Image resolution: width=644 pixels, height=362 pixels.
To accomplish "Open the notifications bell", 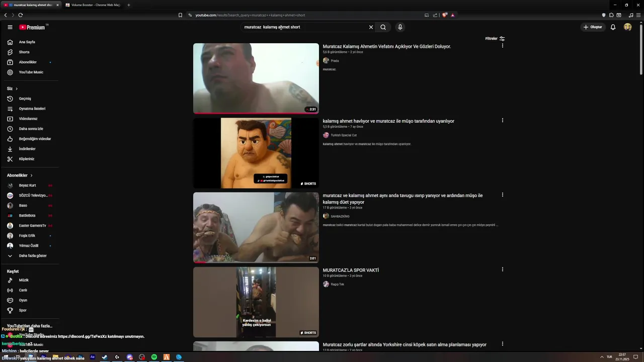I will pyautogui.click(x=613, y=27).
